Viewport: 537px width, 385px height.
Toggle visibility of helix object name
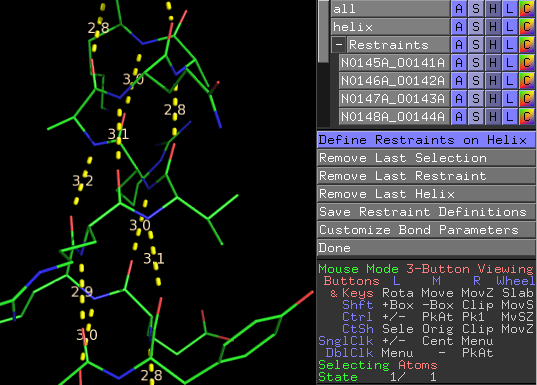click(390, 26)
